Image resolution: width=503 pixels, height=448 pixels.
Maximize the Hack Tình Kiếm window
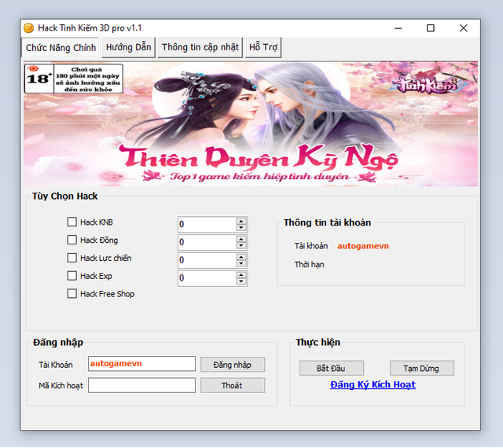click(x=431, y=28)
